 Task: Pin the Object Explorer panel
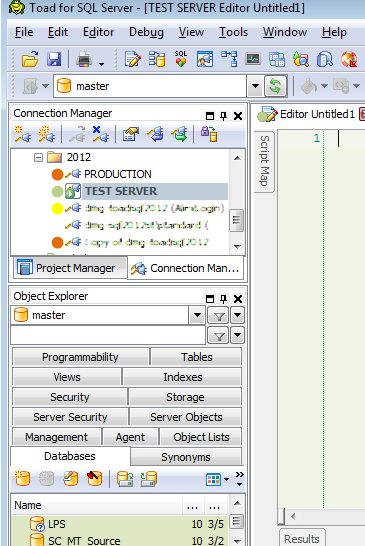[224, 299]
